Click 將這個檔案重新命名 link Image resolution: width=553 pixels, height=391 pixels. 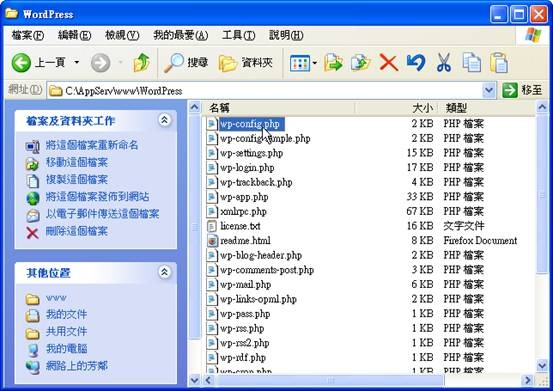tap(92, 145)
